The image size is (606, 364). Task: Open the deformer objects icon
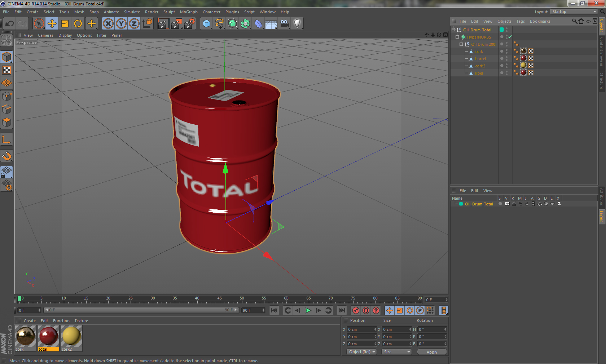(x=258, y=24)
